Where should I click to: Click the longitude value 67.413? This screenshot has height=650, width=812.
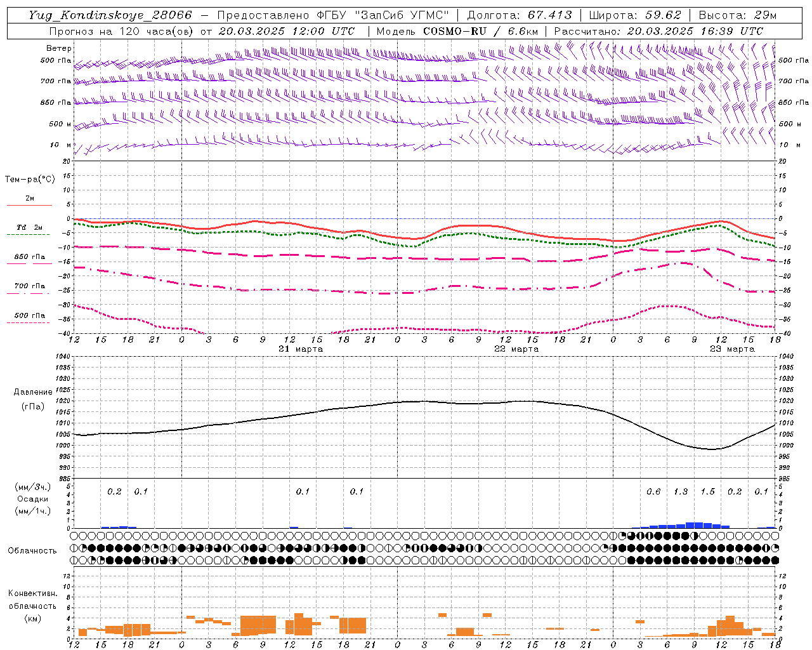pyautogui.click(x=550, y=15)
